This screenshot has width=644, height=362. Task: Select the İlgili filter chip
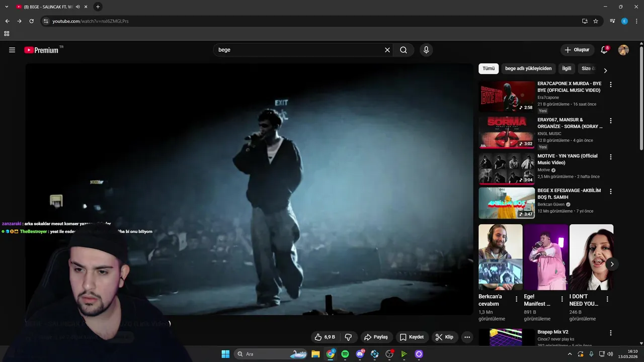coord(567,68)
